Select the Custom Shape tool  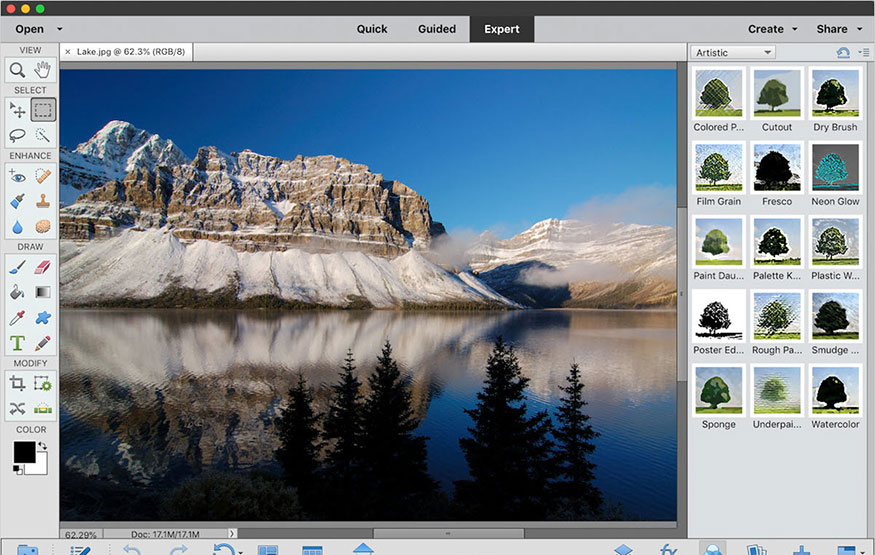[42, 317]
